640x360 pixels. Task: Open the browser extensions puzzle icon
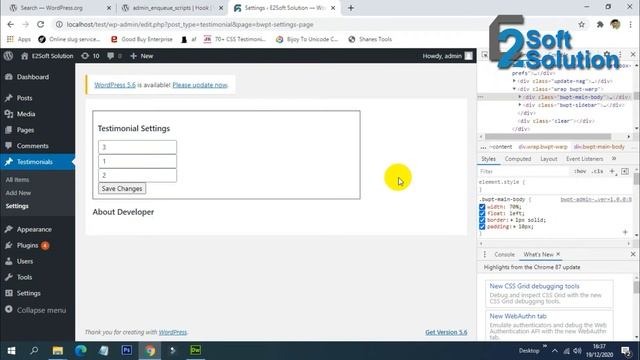click(600, 24)
